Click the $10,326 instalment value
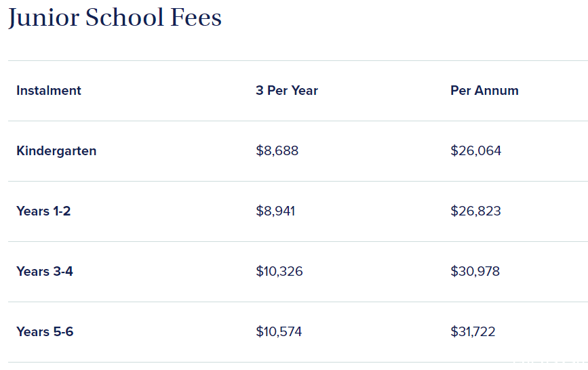Viewport: 588px width, 370px height. pos(279,272)
